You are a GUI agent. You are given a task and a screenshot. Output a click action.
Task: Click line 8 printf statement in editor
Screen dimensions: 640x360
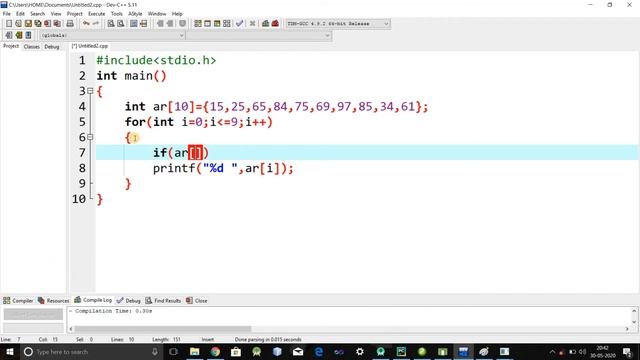(223, 168)
